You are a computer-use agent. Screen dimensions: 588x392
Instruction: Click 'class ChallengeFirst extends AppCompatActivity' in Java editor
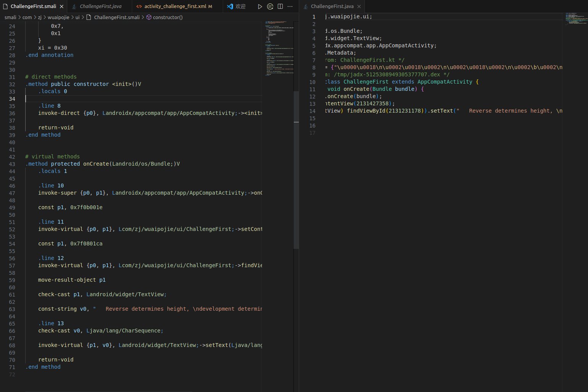click(x=399, y=82)
